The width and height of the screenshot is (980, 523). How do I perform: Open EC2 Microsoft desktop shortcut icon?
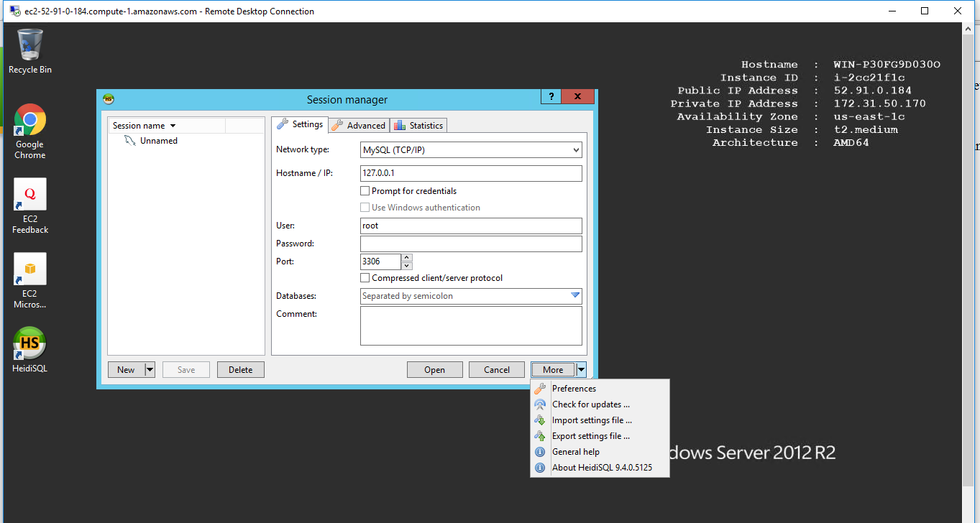[29, 270]
